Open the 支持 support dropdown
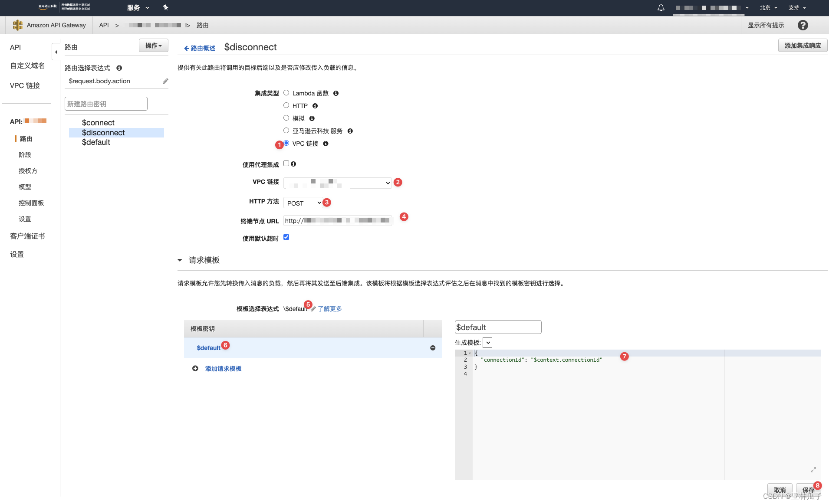The width and height of the screenshot is (829, 504). [x=797, y=8]
